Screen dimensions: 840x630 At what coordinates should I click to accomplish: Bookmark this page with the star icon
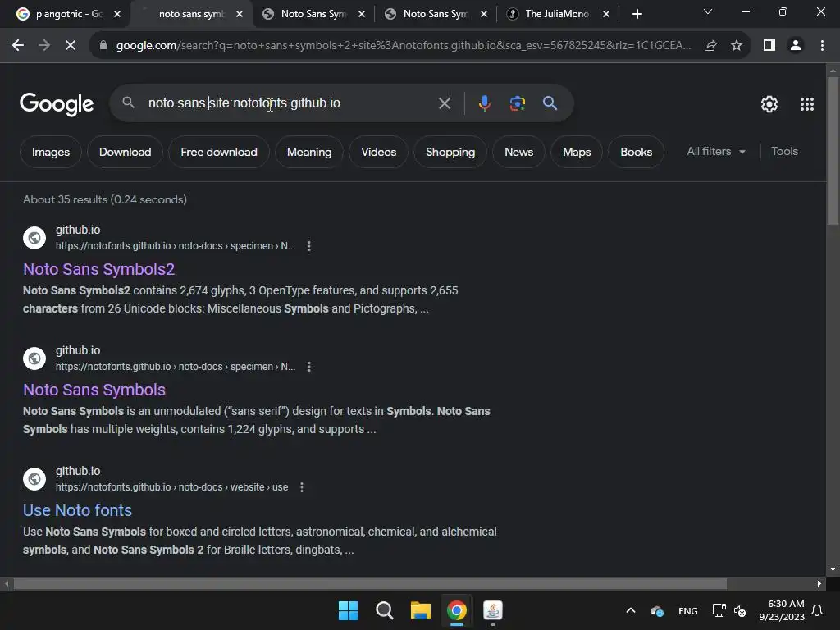[737, 46]
